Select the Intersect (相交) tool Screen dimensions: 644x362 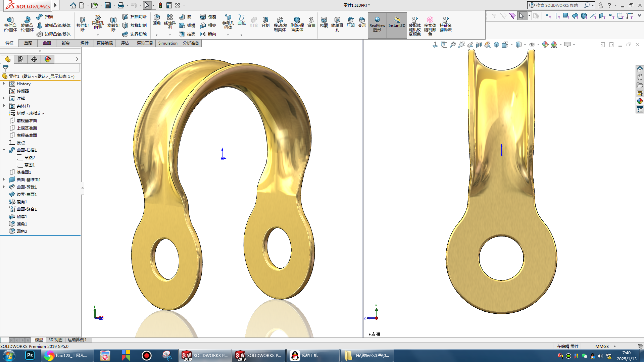pos(208,25)
